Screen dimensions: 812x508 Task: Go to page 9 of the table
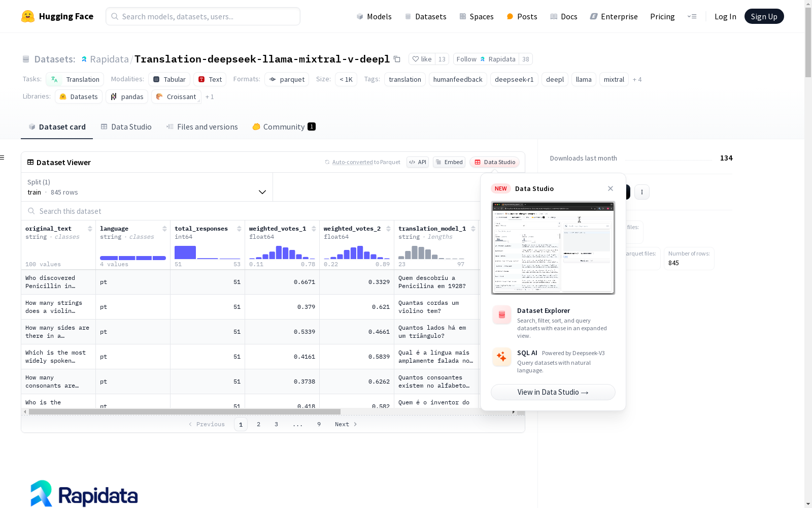tap(319, 424)
